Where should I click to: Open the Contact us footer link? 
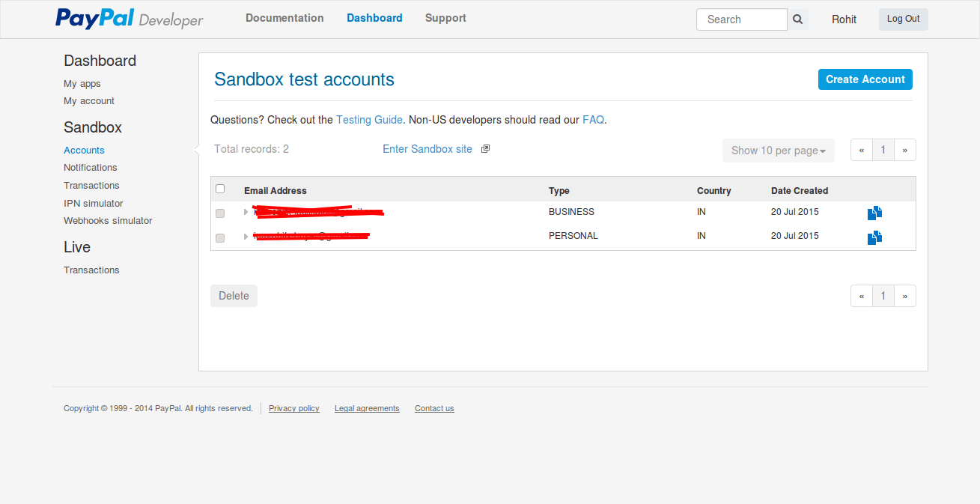[x=434, y=409]
